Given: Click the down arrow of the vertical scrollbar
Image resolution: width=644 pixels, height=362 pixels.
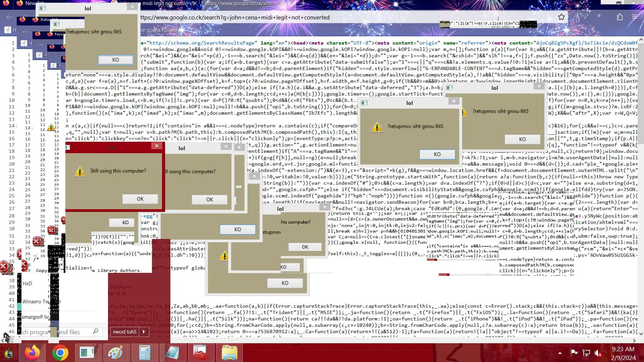Looking at the screenshot, I should point(641,334).
